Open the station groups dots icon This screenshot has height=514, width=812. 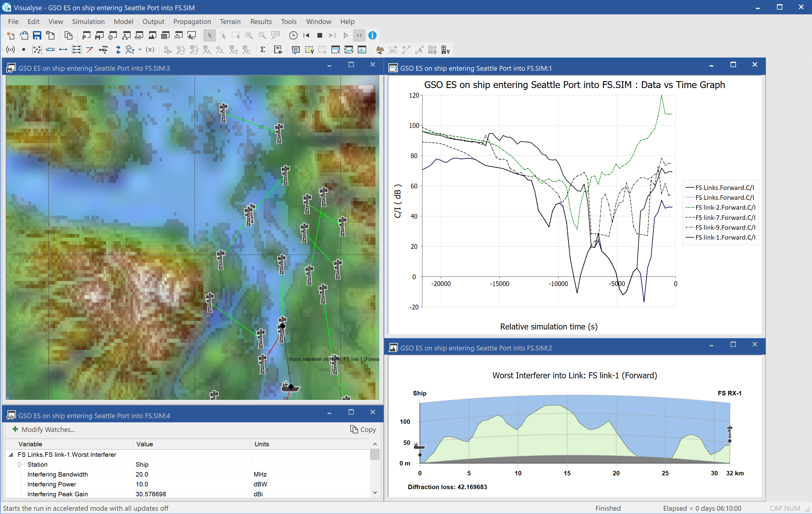coord(37,50)
